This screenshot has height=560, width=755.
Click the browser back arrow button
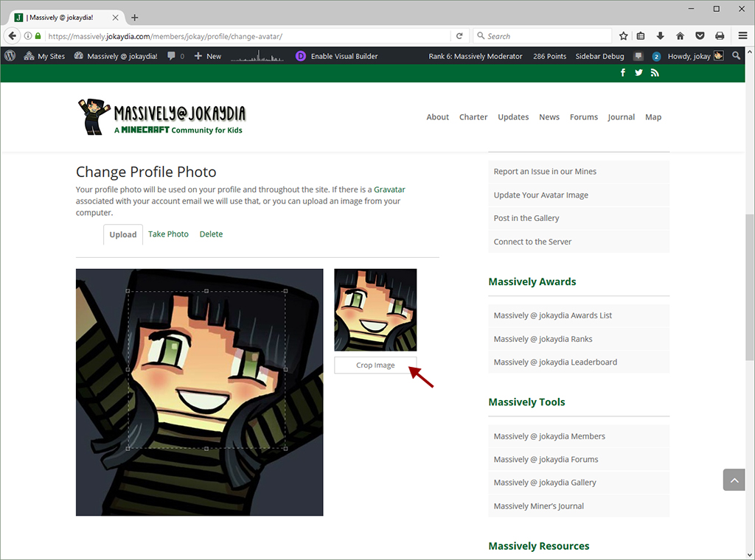12,36
